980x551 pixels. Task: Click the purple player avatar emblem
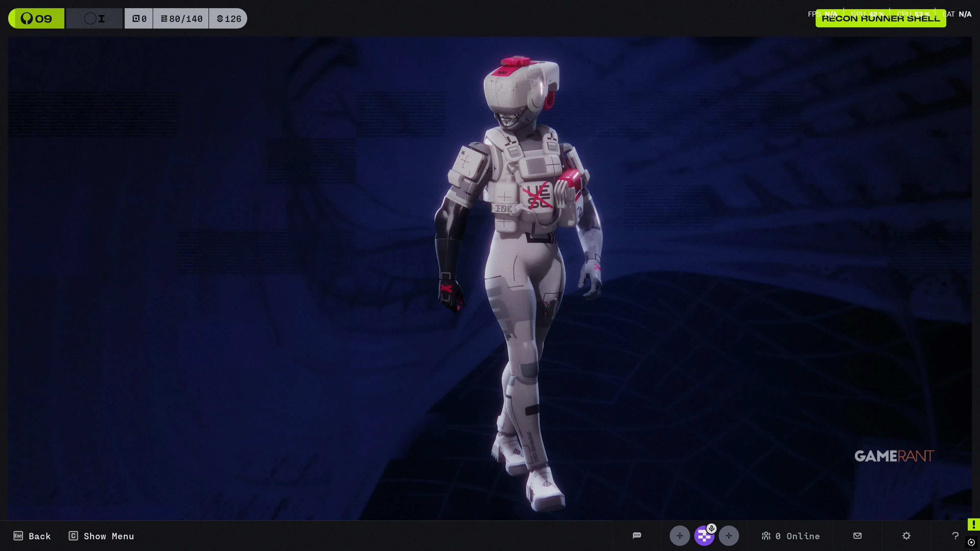704,536
